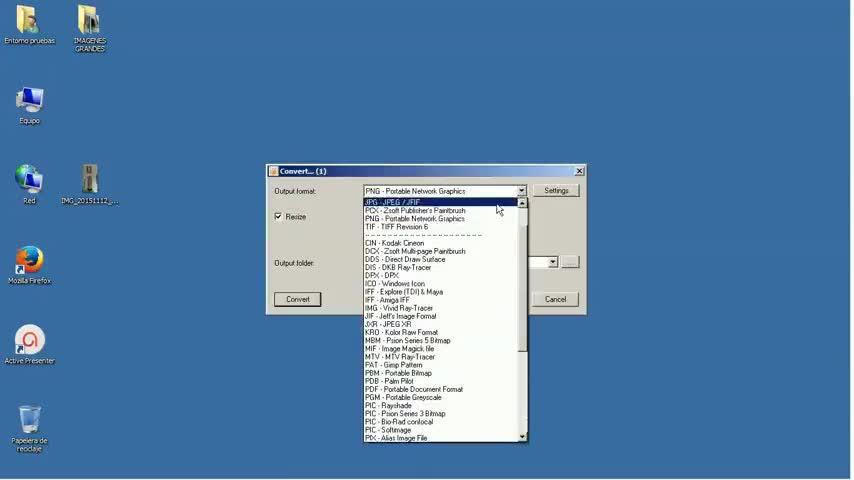The height and width of the screenshot is (480, 854).
Task: Click the Convert dialog title bar icon
Action: (x=273, y=171)
